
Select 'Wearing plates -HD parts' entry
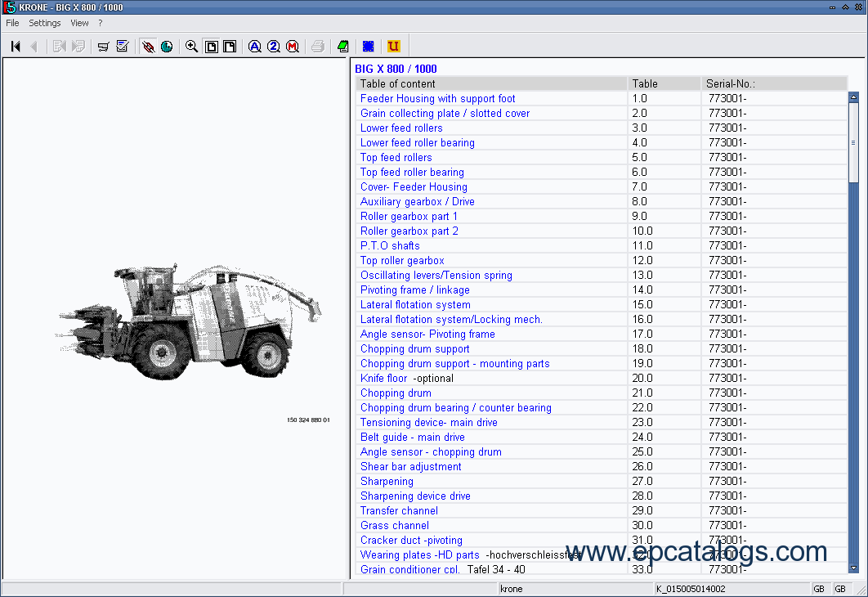coord(420,555)
